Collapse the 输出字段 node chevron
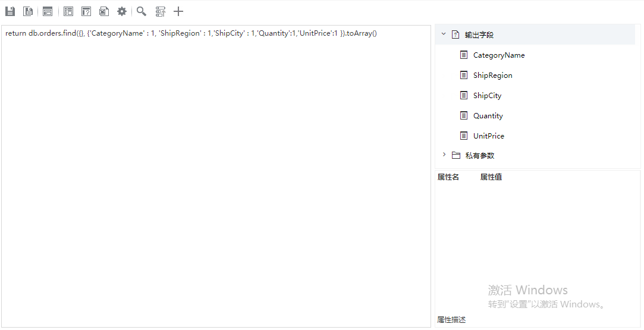644x330 pixels. pos(444,34)
